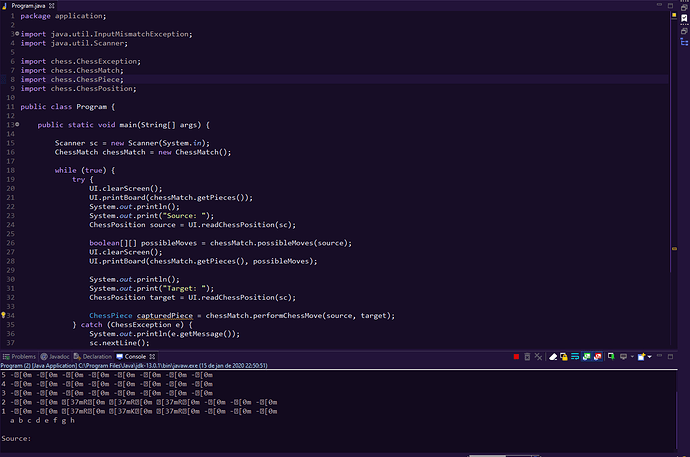Click the quick fix light bulb on line 34

tap(4, 315)
